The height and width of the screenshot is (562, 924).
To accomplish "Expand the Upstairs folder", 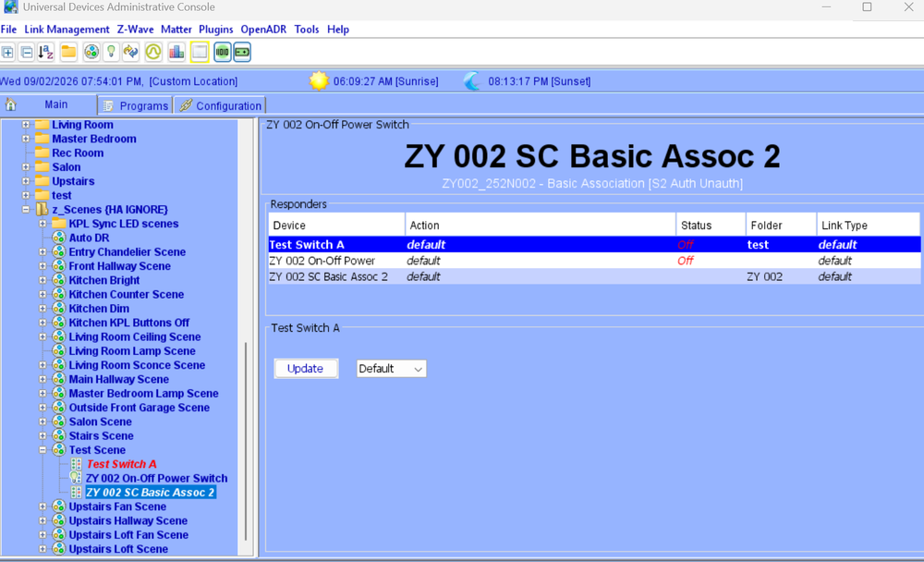I will 26,181.
